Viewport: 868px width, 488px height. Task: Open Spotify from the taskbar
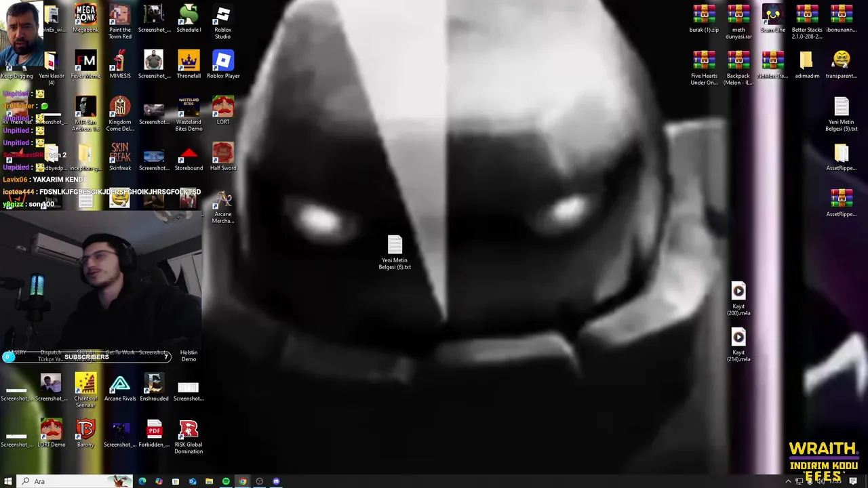tap(226, 481)
